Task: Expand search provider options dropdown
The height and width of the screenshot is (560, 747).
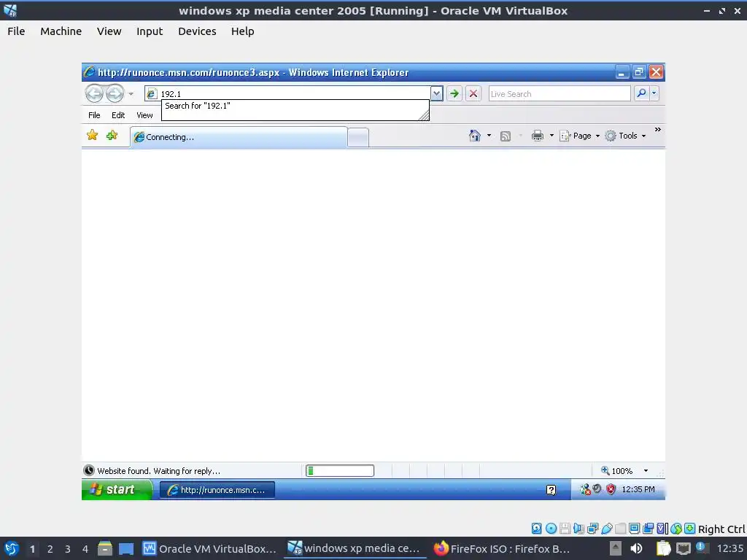Action: (654, 93)
